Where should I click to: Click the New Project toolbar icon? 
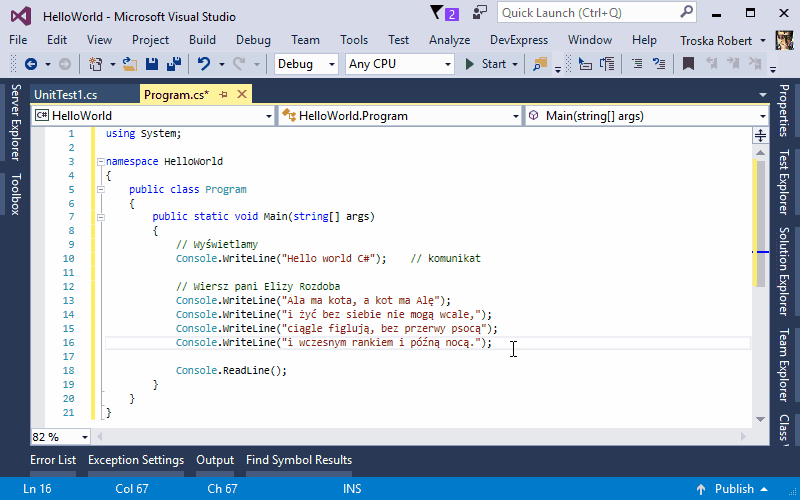click(95, 64)
